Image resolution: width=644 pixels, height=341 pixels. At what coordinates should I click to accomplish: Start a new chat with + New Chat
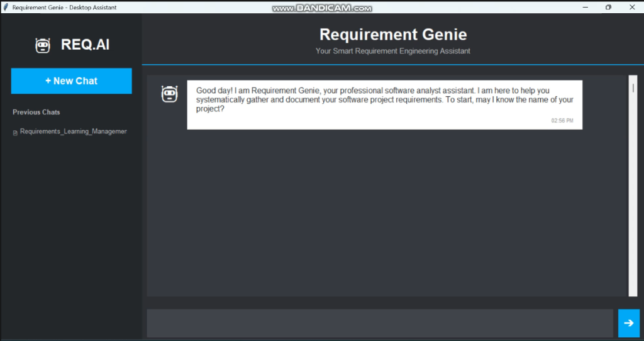click(72, 81)
